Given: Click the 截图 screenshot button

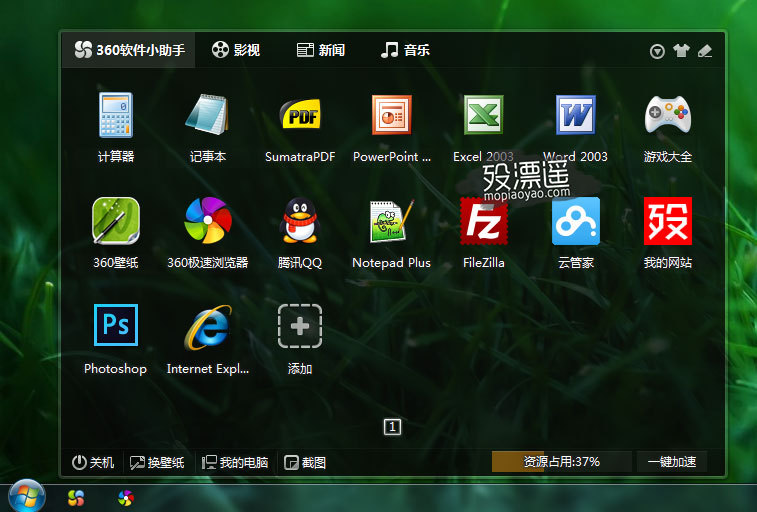Looking at the screenshot, I should coord(305,462).
